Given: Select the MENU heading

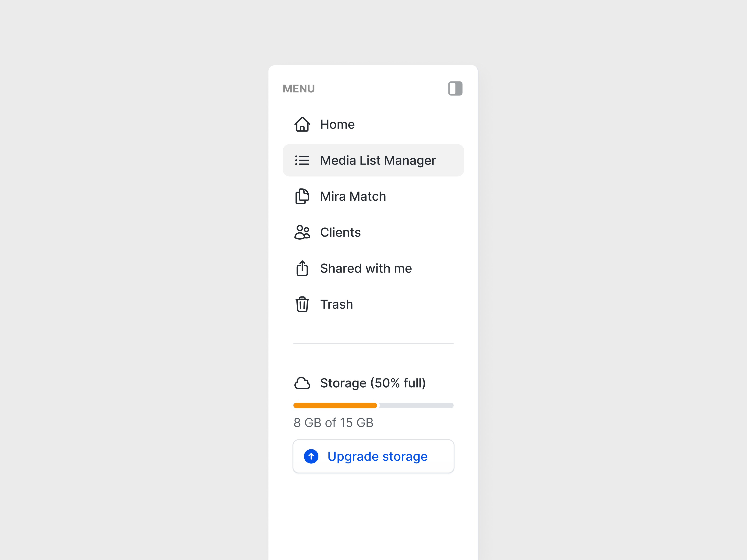Looking at the screenshot, I should tap(299, 88).
